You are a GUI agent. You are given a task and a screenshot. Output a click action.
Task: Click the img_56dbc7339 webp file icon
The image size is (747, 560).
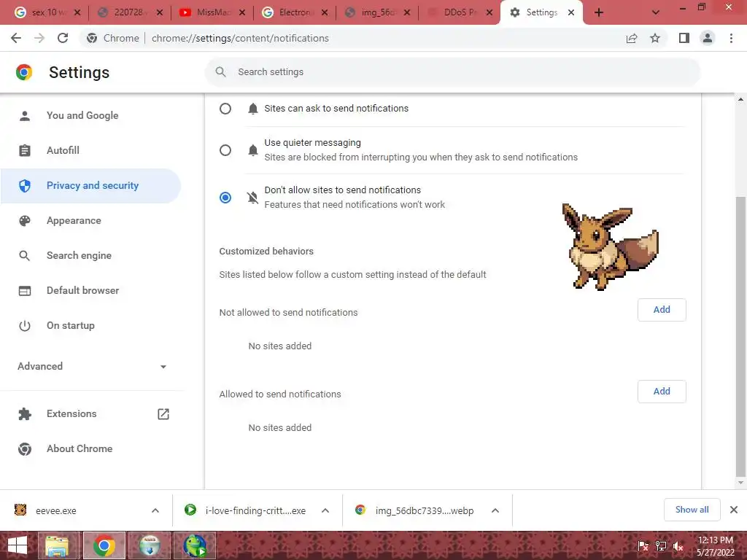coord(360,510)
